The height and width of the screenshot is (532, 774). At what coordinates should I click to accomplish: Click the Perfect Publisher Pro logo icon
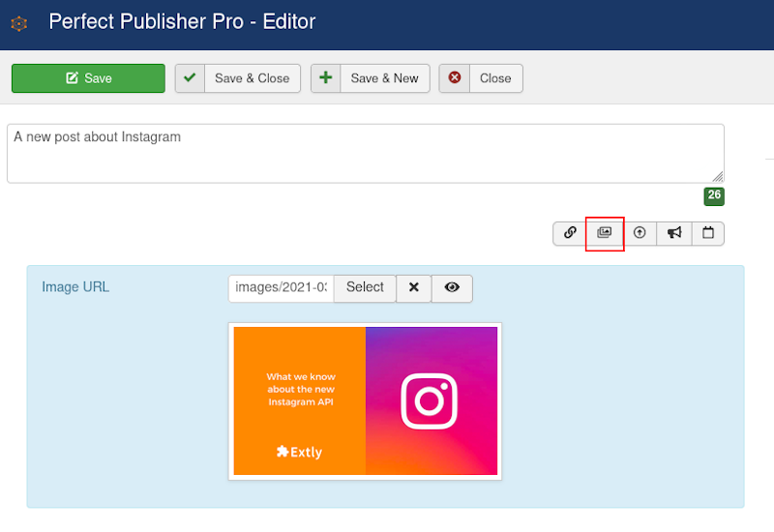(x=18, y=23)
